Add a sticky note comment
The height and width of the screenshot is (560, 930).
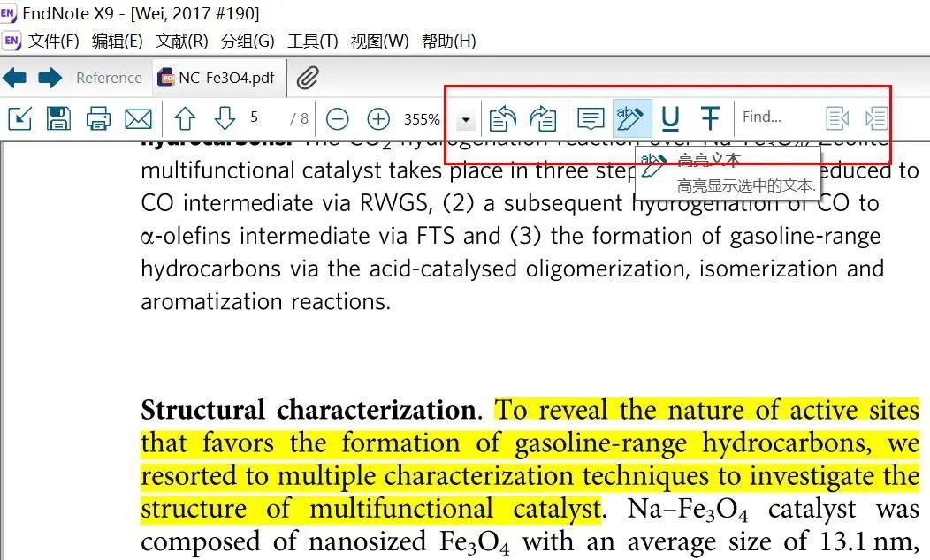[591, 118]
